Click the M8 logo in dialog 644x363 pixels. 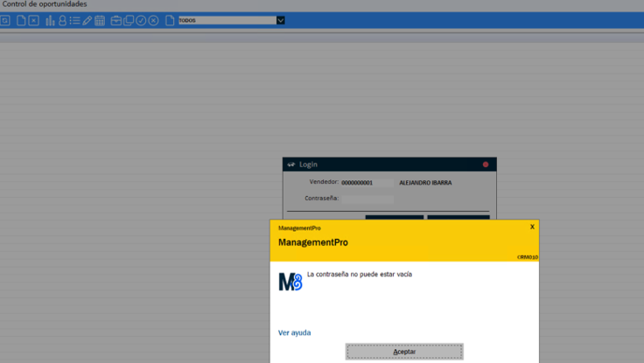290,282
